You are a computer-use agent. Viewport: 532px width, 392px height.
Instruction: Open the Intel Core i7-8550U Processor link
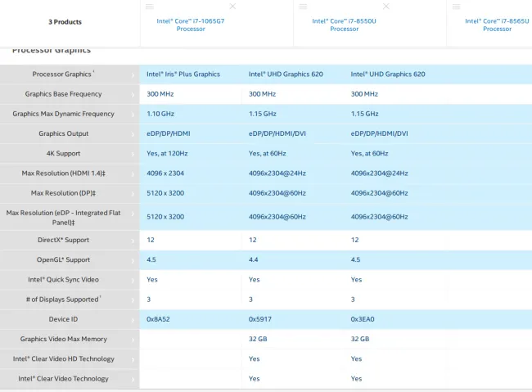point(344,25)
